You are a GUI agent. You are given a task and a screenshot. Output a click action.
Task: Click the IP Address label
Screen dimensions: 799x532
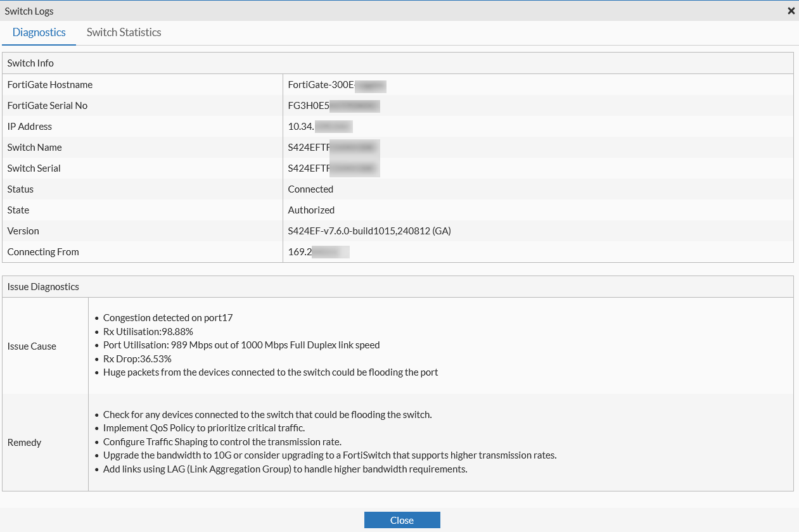click(x=30, y=127)
